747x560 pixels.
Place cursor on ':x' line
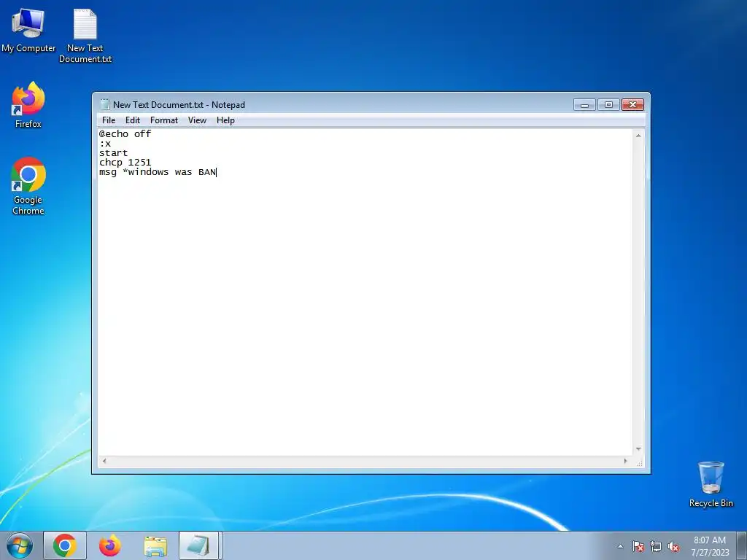(105, 144)
